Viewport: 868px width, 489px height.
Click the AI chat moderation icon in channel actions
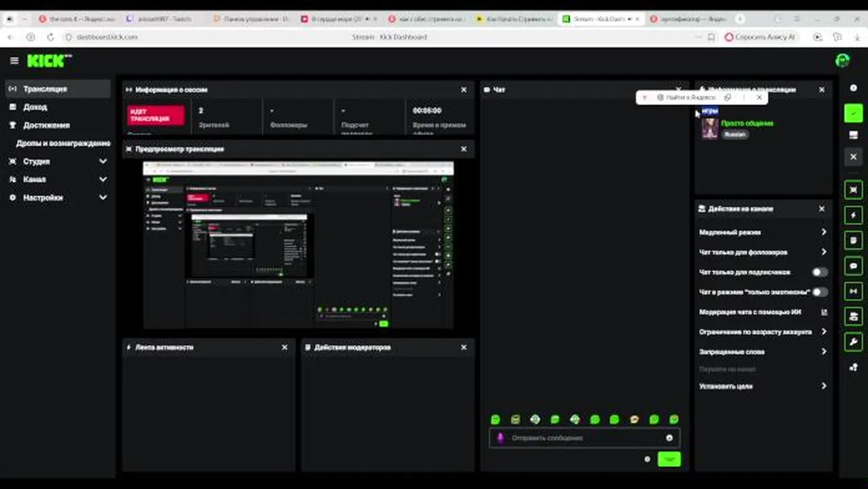tap(824, 312)
